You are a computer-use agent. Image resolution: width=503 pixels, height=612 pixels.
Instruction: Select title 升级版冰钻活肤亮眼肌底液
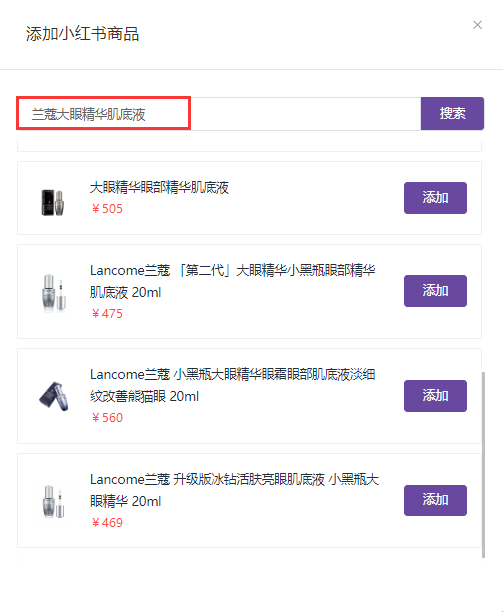click(234, 490)
